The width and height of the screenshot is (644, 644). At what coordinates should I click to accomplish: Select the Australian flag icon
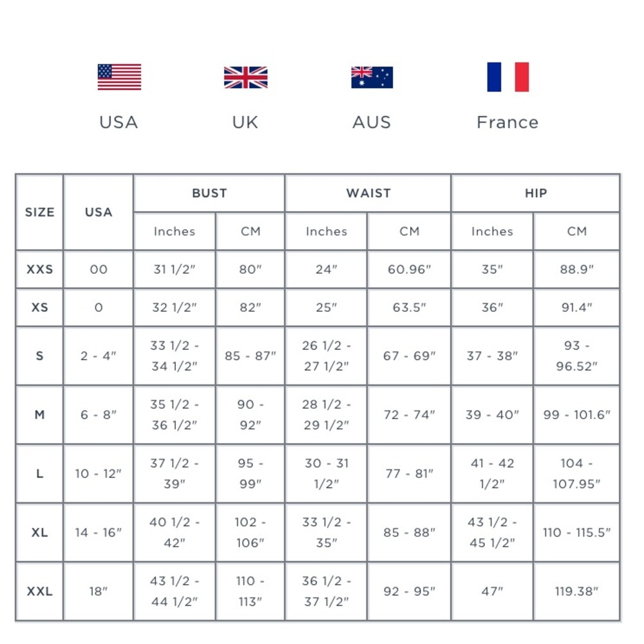[x=372, y=77]
